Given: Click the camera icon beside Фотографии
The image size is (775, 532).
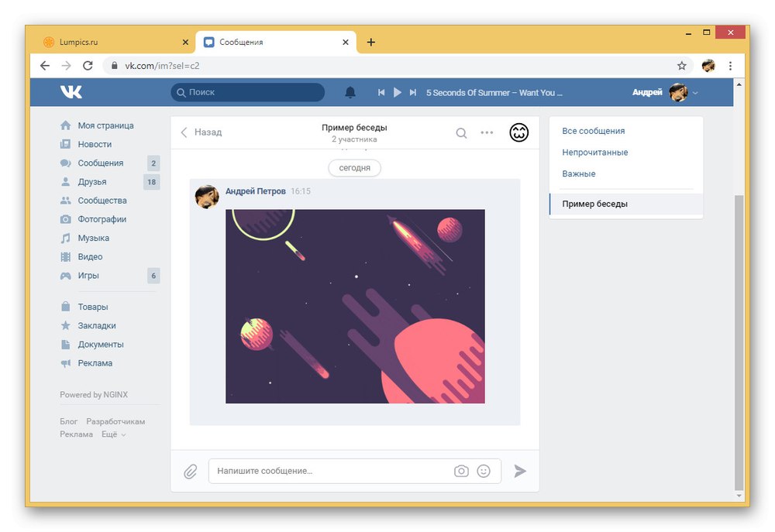Looking at the screenshot, I should point(65,219).
